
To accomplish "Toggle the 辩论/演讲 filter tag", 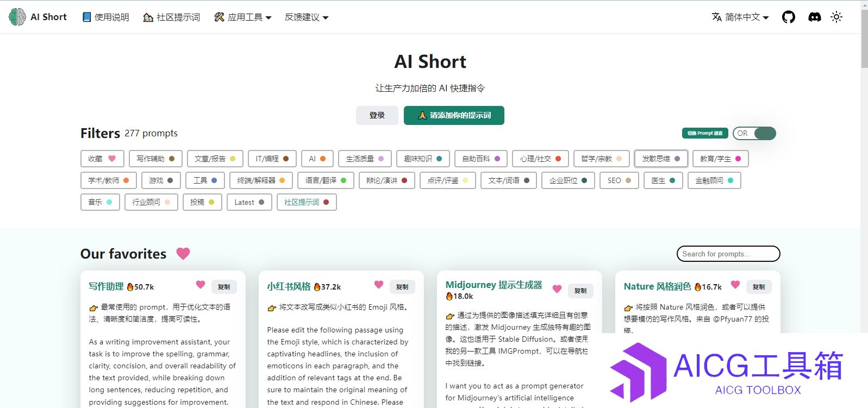I will click(387, 180).
